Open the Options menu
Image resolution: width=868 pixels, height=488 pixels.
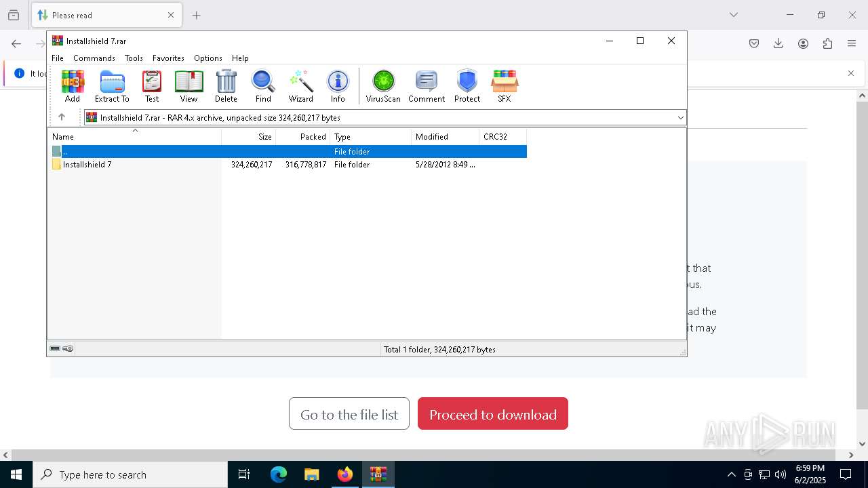208,58
